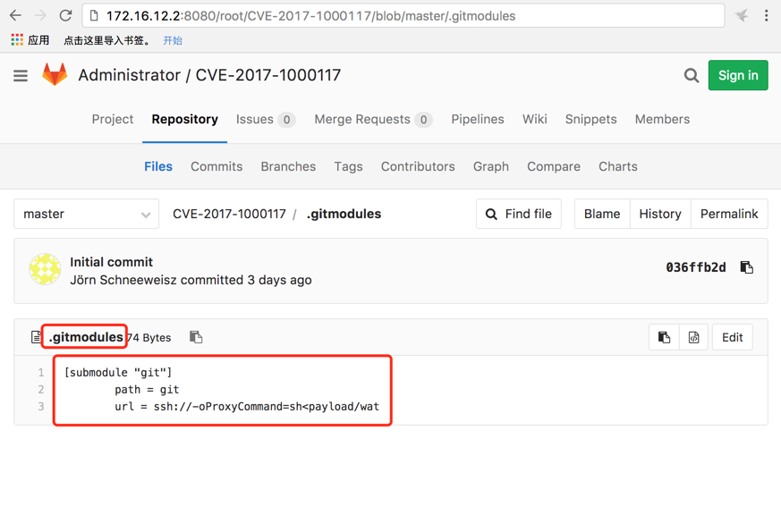Open the Members tab
This screenshot has height=532, width=781.
(x=662, y=120)
